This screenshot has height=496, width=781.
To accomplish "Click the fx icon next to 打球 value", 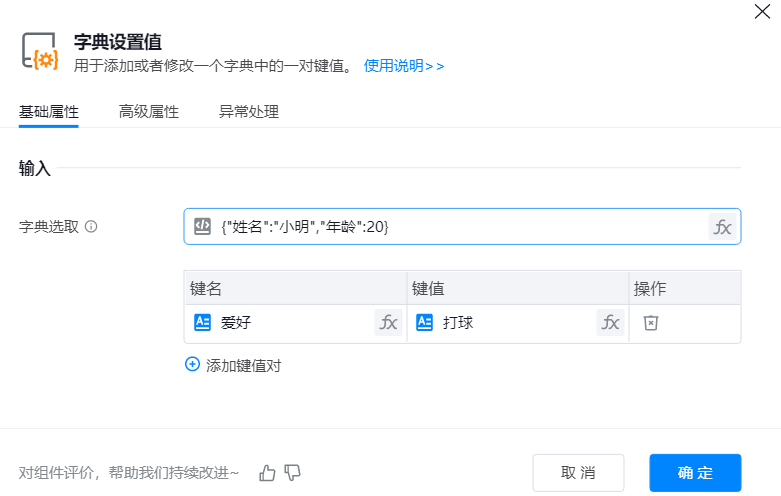I will (x=610, y=323).
